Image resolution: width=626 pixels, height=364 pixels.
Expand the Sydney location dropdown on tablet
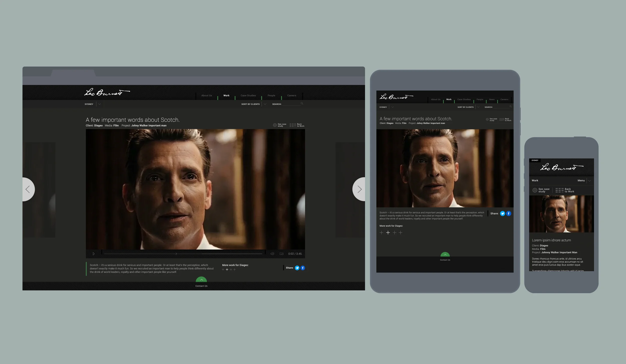pyautogui.click(x=392, y=107)
